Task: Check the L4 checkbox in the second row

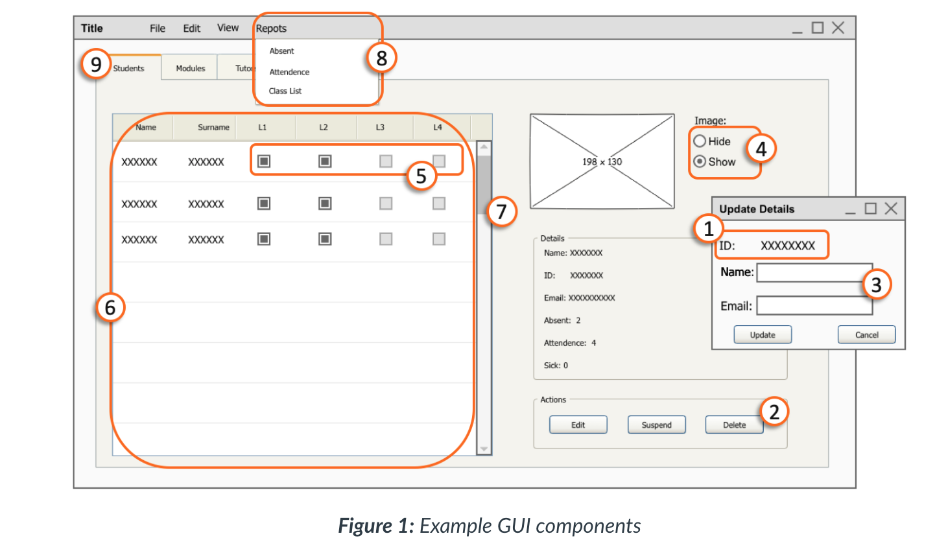Action: tap(439, 204)
